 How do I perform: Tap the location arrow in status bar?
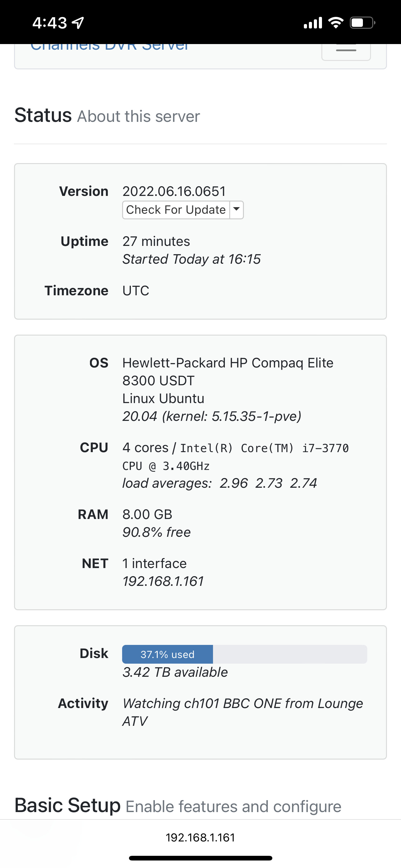click(78, 23)
